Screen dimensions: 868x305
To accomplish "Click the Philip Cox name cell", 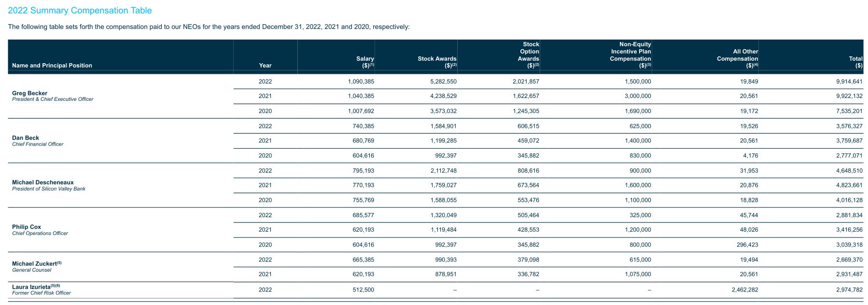I will pos(40,230).
